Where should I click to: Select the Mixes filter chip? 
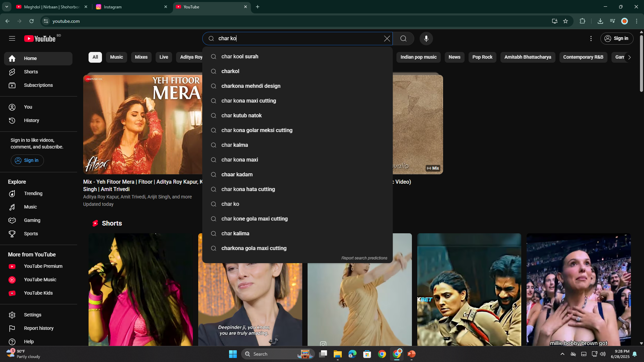pyautogui.click(x=141, y=57)
